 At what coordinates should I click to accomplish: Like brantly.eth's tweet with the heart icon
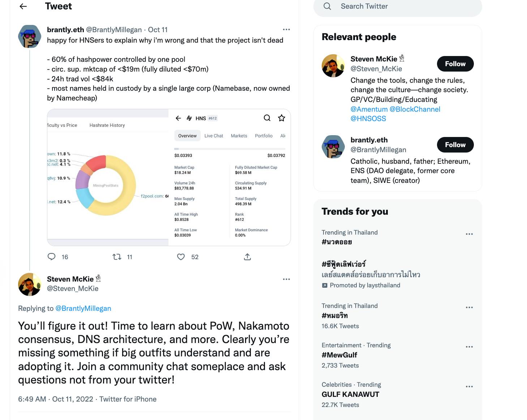[x=181, y=257]
